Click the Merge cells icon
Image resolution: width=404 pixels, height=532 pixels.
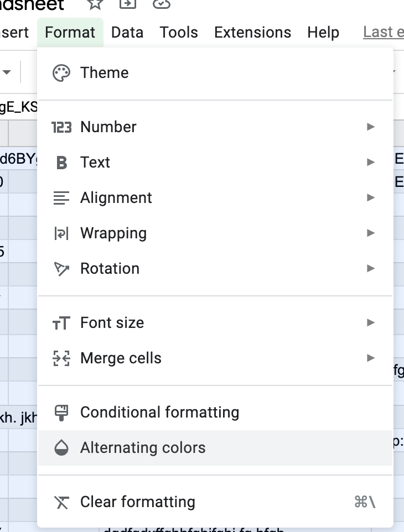pyautogui.click(x=61, y=358)
